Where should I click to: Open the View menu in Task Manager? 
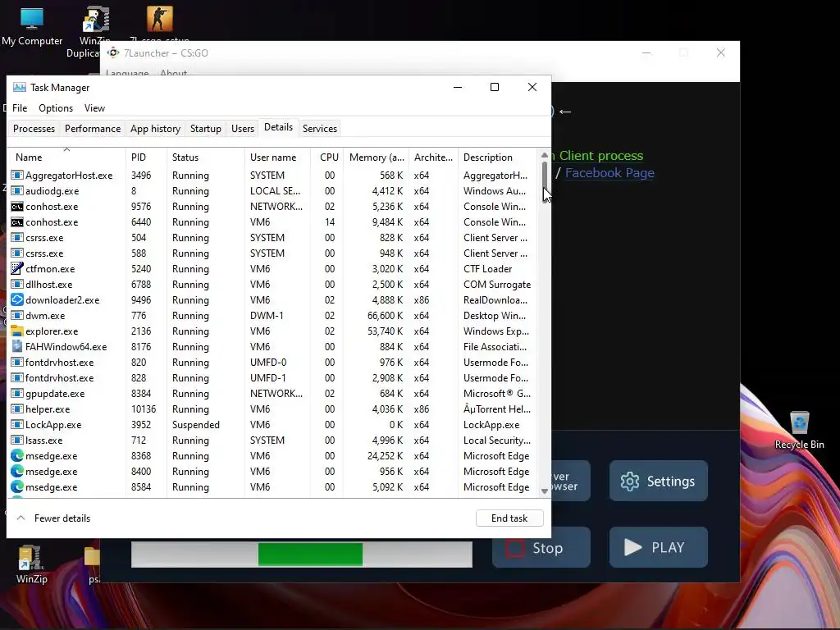click(94, 108)
